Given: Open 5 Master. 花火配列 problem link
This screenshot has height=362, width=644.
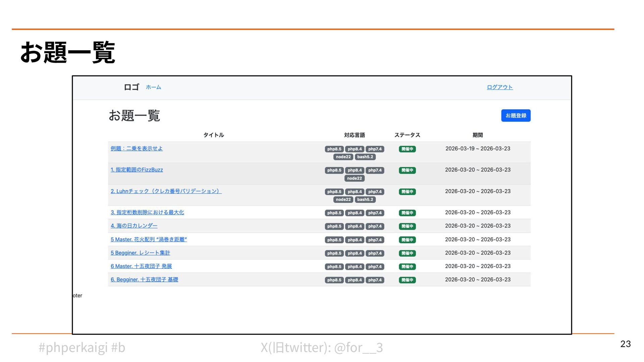Looking at the screenshot, I should point(149,240).
